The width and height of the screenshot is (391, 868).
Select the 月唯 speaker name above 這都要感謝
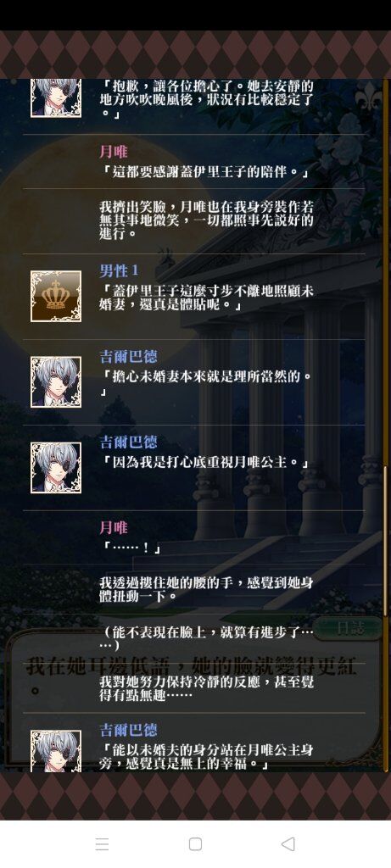pos(114,151)
